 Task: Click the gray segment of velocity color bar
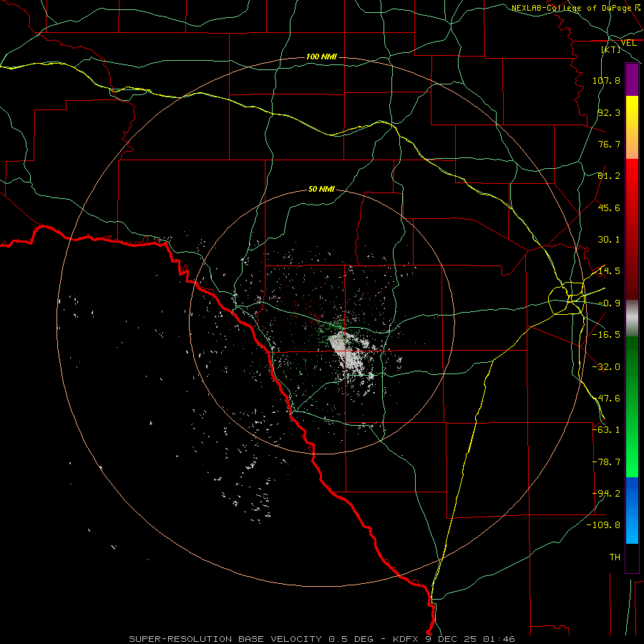632,318
